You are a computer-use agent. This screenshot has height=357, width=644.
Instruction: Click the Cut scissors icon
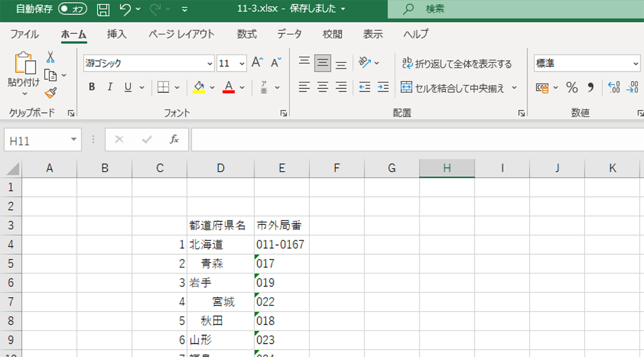coord(50,57)
